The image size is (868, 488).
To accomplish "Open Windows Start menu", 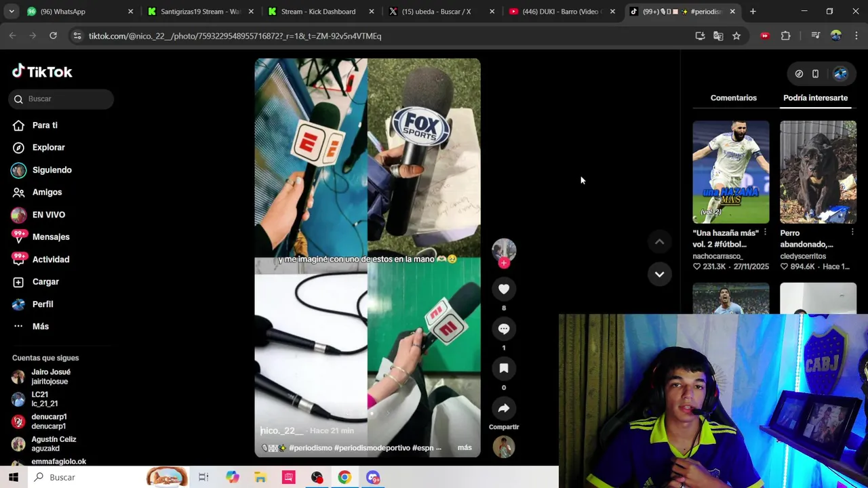I will click(14, 477).
